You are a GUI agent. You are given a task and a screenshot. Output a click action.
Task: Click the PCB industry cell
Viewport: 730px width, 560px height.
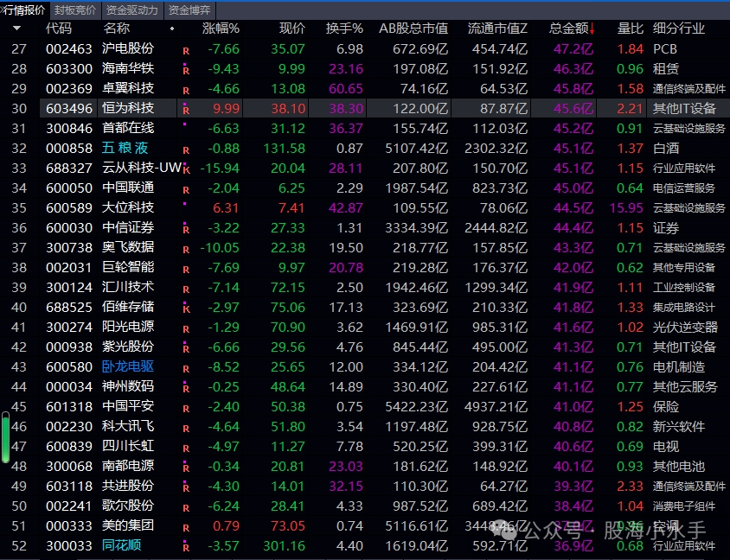pyautogui.click(x=665, y=49)
